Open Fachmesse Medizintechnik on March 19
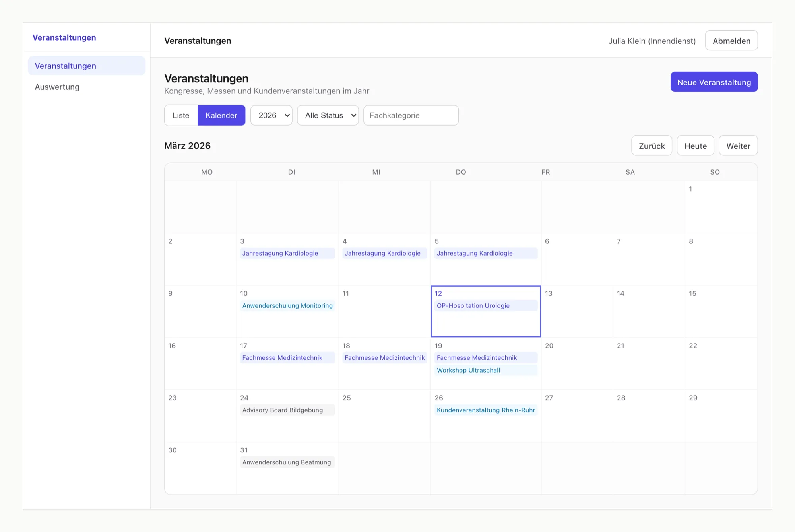Image resolution: width=795 pixels, height=532 pixels. 486,357
